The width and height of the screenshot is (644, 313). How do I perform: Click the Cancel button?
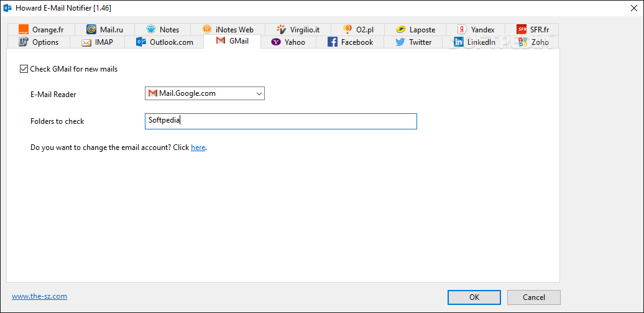click(533, 297)
